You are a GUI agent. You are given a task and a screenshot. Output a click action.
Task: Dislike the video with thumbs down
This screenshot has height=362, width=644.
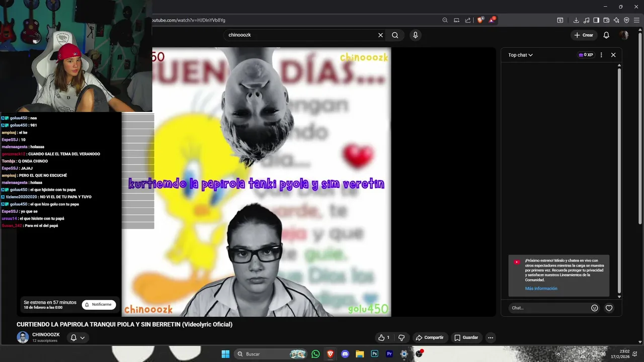tap(401, 337)
